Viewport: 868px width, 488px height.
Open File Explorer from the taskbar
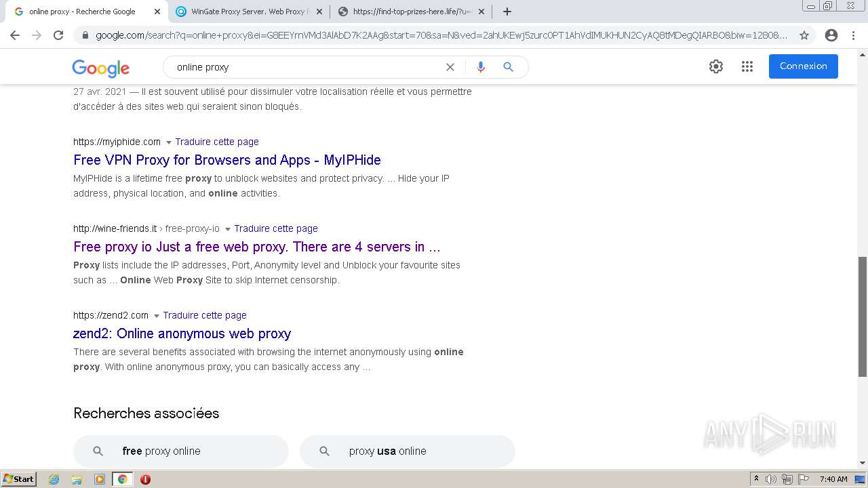click(x=77, y=479)
